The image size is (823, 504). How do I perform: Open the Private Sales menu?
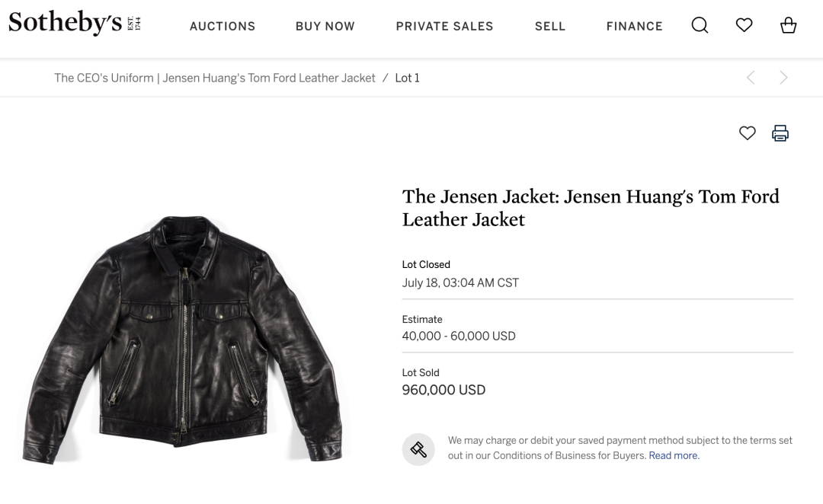444,26
